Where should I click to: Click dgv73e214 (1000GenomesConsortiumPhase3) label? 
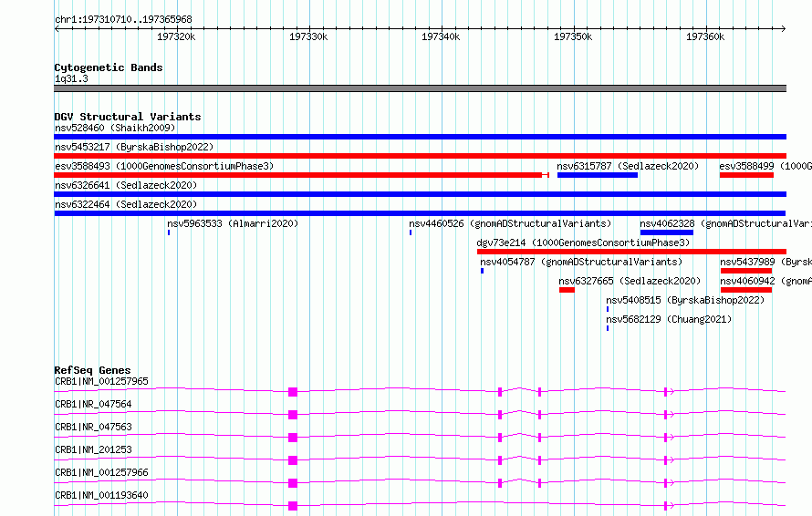click(584, 243)
